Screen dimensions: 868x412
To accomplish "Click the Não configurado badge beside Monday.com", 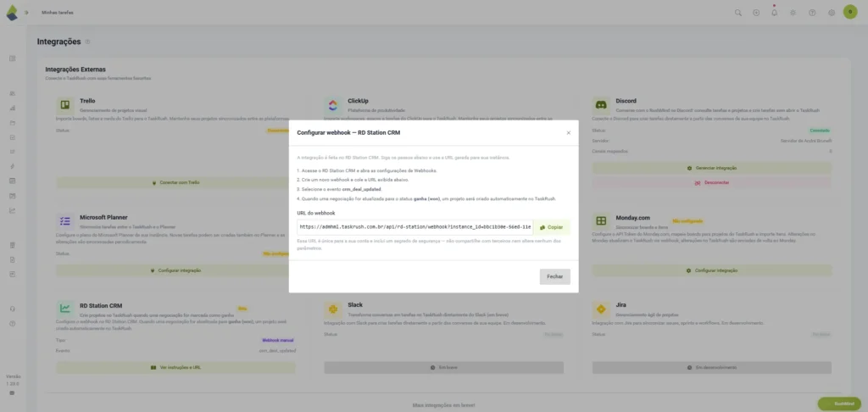I will 687,221.
